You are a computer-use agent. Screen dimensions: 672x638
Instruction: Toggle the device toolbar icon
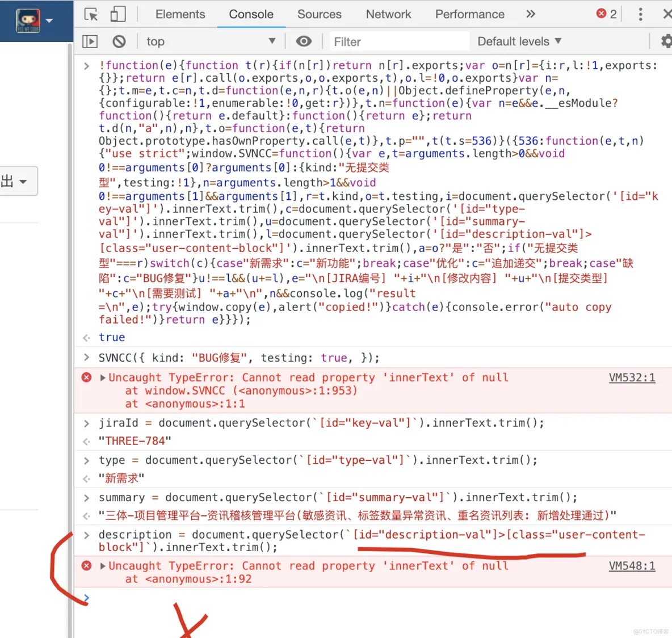[x=118, y=14]
